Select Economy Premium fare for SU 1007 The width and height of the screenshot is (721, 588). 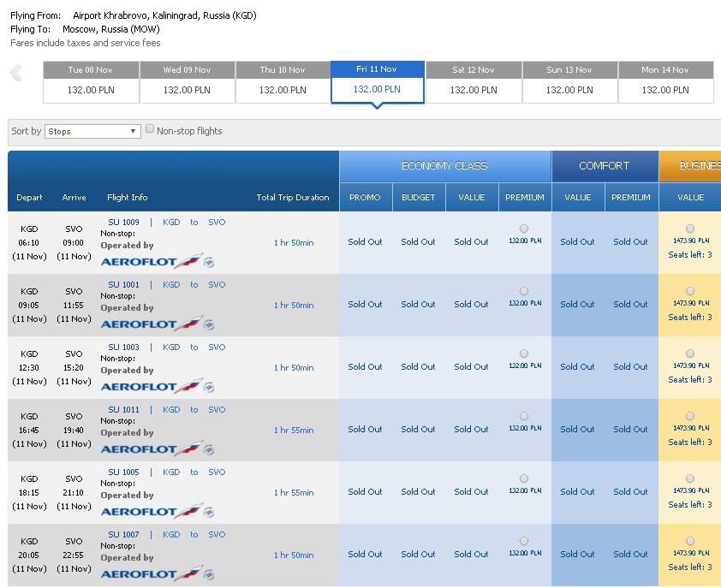[x=524, y=541]
